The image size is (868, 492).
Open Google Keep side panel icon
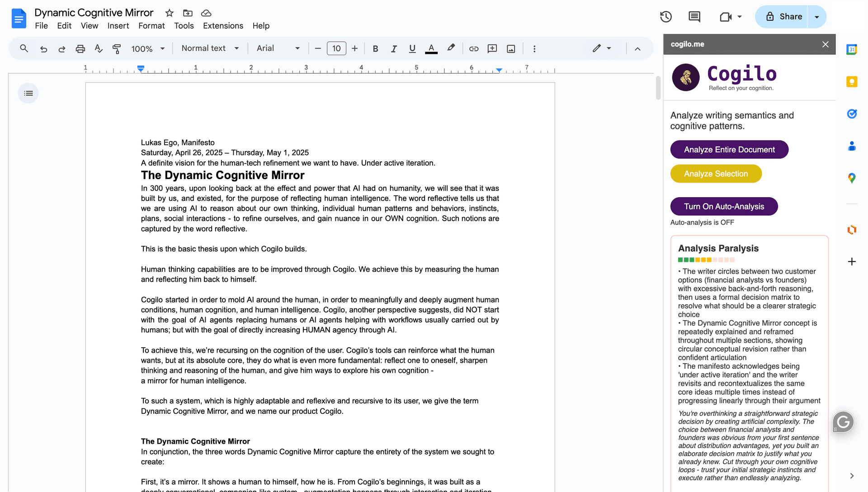852,82
